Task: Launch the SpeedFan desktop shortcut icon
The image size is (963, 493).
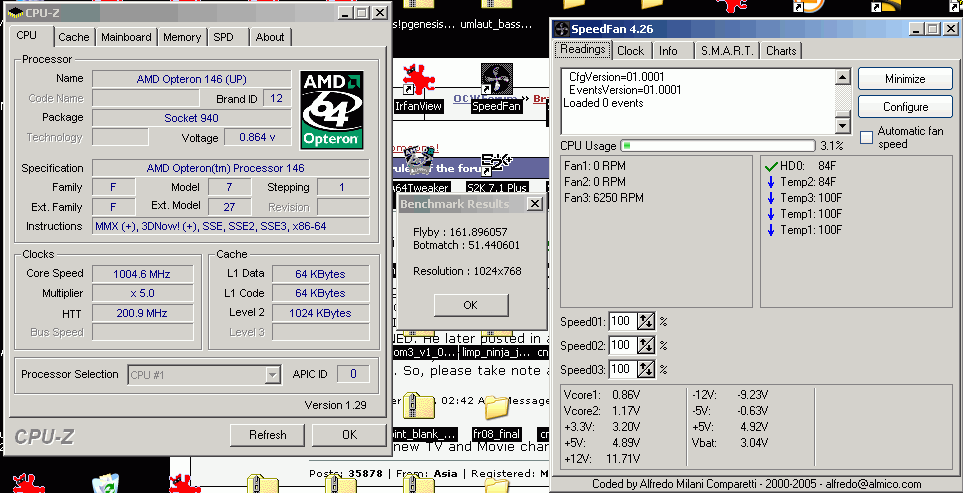Action: [496, 80]
